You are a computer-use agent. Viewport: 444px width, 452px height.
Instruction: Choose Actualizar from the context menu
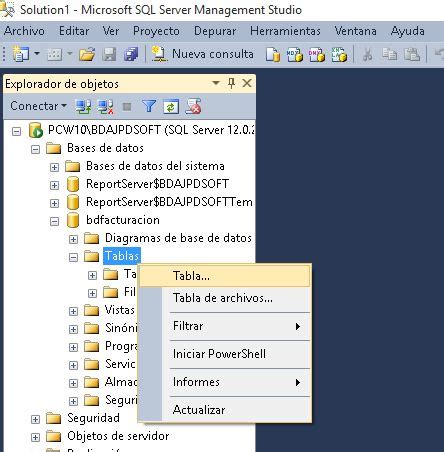click(225, 410)
